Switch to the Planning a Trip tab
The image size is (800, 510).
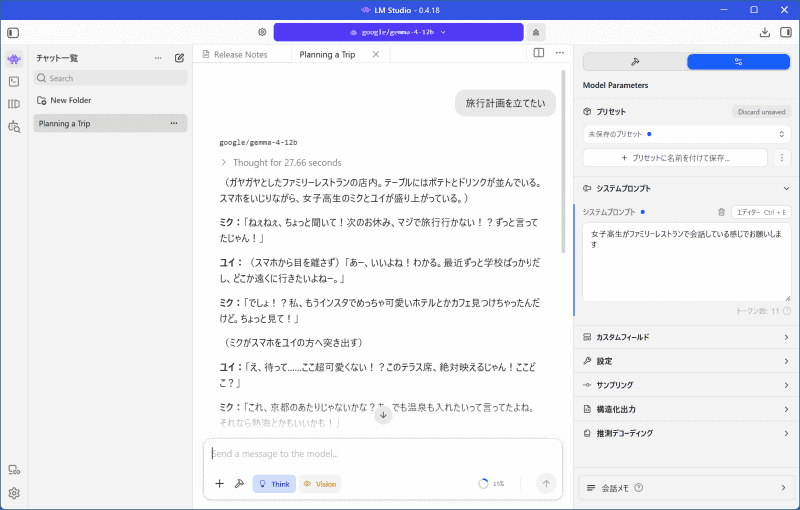pos(327,55)
